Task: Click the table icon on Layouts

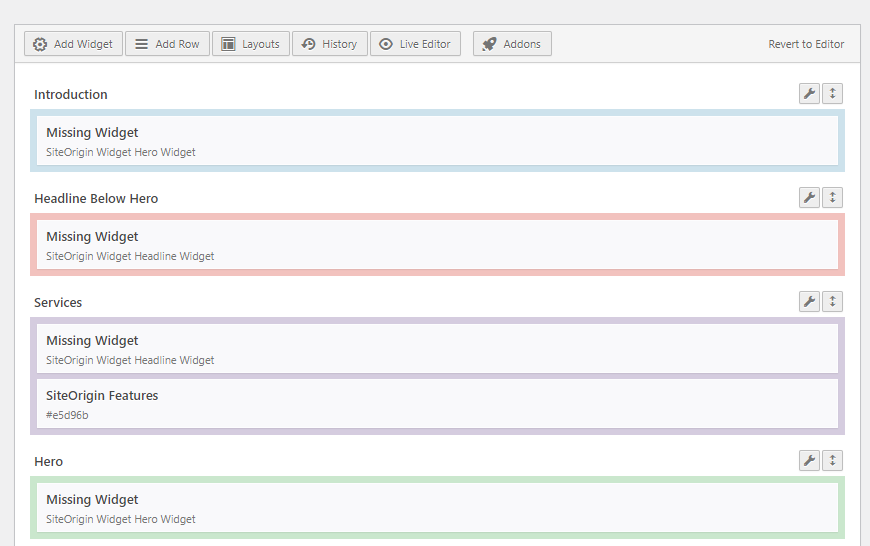Action: pyautogui.click(x=228, y=44)
